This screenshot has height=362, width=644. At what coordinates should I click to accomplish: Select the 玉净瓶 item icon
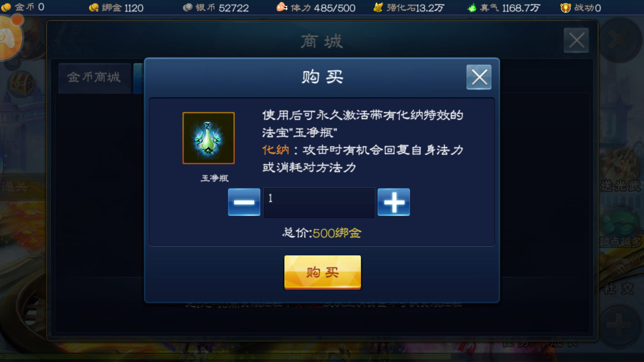coord(208,138)
